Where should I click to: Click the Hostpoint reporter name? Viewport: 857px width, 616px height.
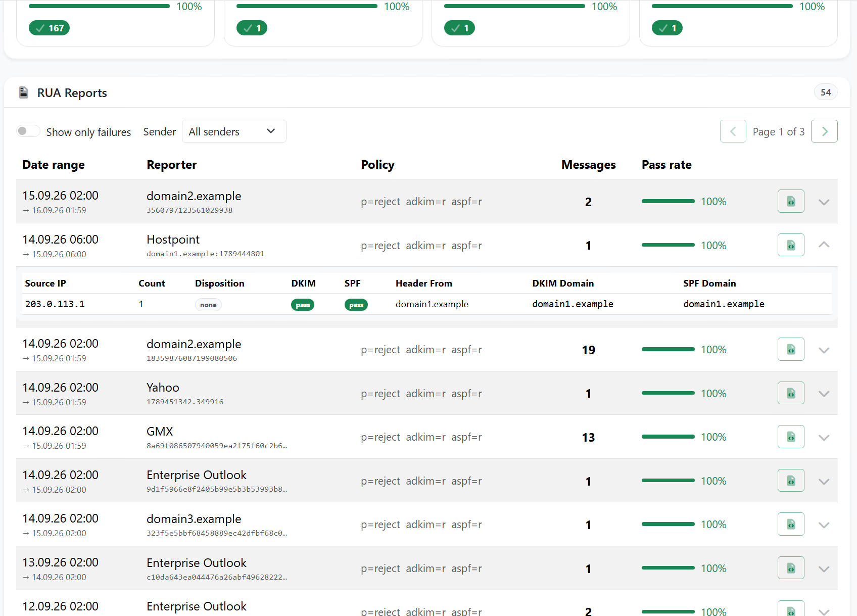[x=173, y=240]
